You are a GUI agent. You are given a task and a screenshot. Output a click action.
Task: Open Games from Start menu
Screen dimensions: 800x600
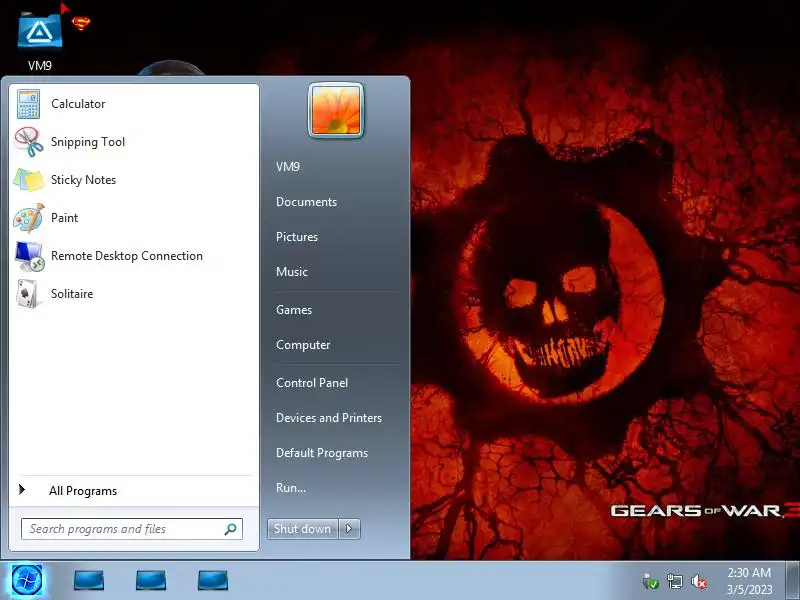[x=294, y=310]
